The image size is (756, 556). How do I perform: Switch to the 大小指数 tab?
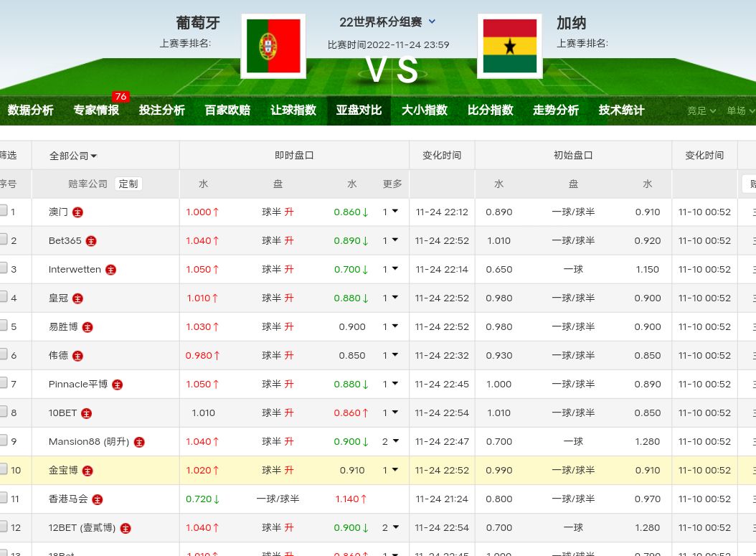424,110
